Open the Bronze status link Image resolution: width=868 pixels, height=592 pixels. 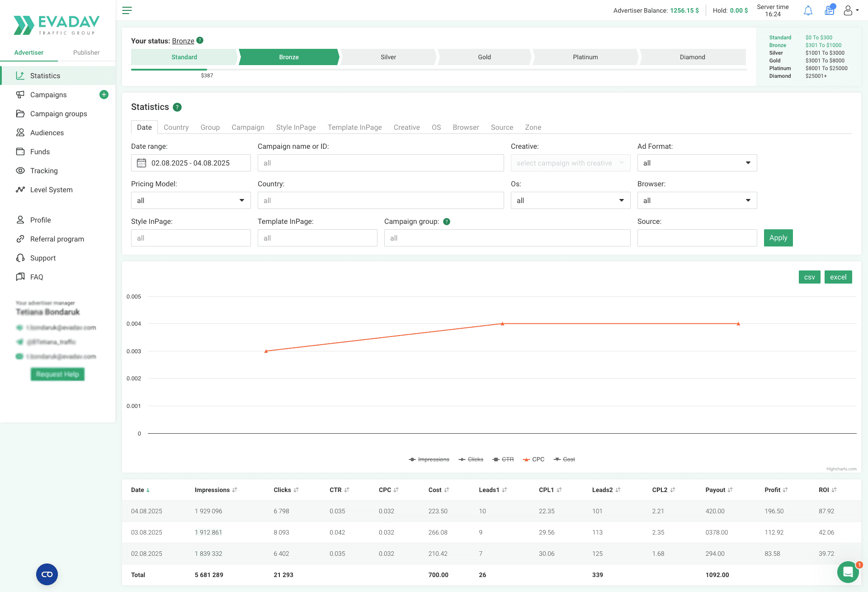pos(183,41)
